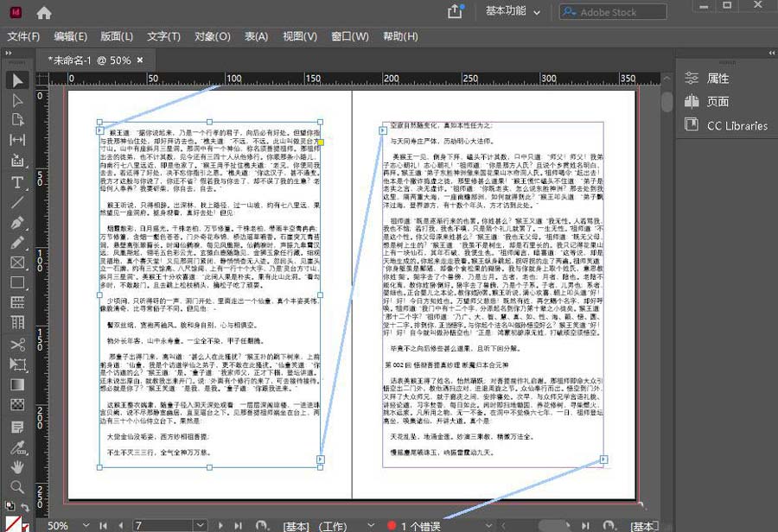Open the 窗口(W) menu
This screenshot has height=532, width=778.
[350, 36]
